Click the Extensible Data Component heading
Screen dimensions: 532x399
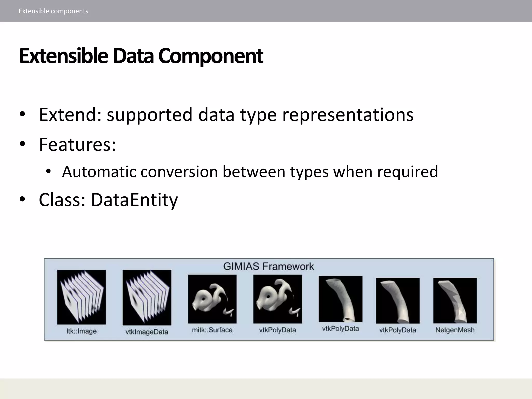click(x=141, y=56)
